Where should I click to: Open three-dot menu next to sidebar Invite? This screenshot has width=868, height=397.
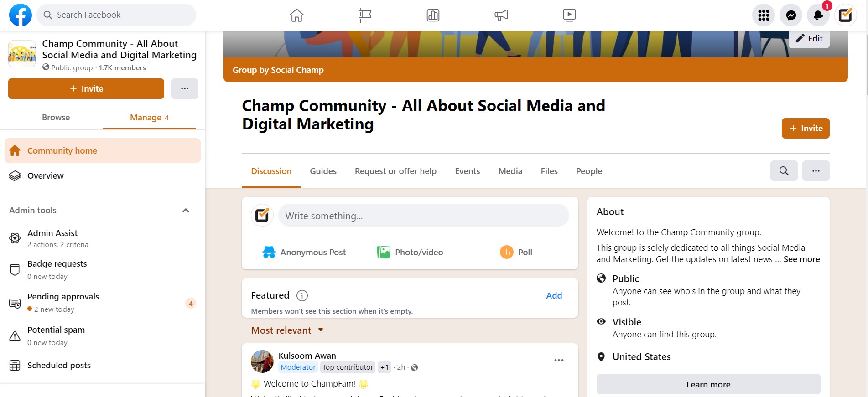[184, 88]
